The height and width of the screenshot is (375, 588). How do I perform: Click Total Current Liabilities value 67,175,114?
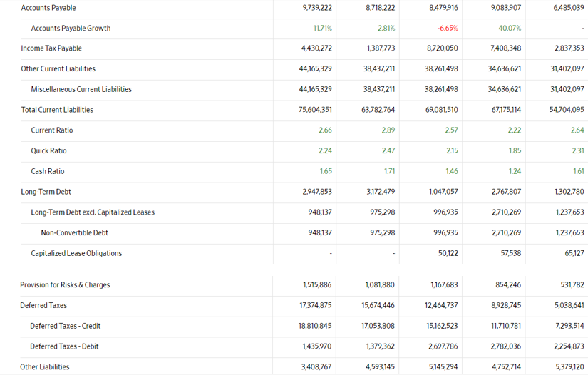pos(506,110)
